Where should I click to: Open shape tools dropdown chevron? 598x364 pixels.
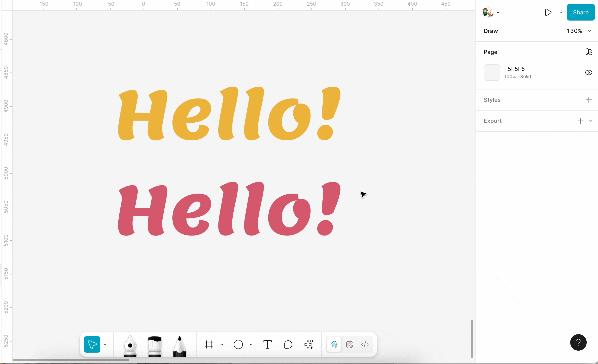(251, 345)
